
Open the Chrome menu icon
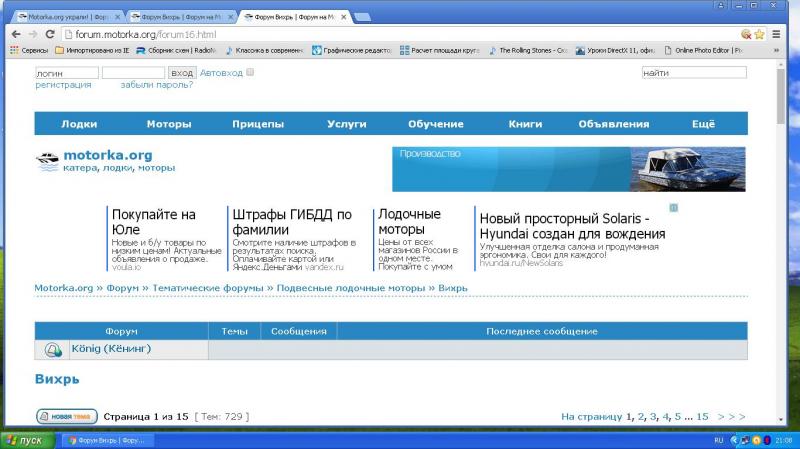tap(776, 34)
